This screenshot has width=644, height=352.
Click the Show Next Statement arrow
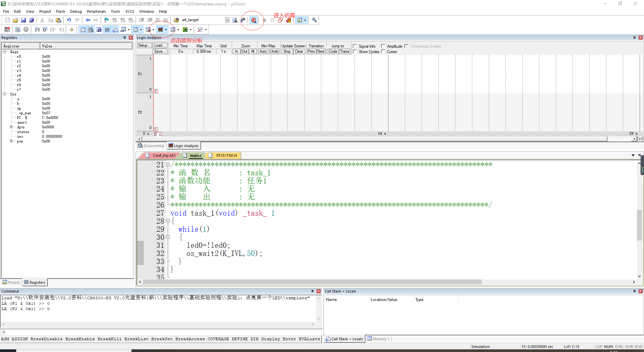71,30
